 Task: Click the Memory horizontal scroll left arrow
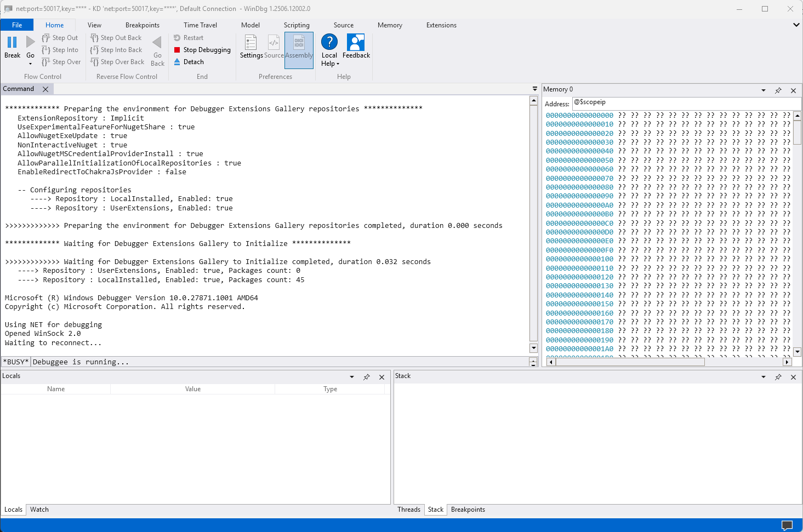click(551, 362)
